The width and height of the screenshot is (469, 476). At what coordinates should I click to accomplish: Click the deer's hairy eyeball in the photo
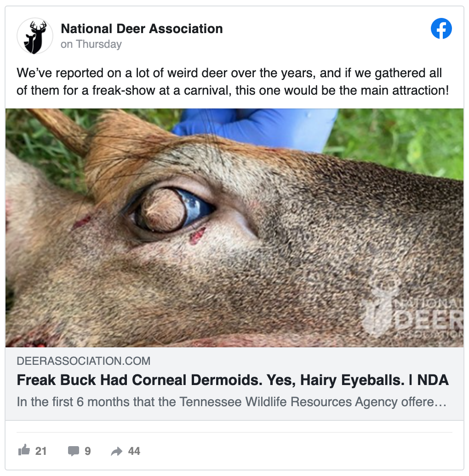click(x=166, y=210)
